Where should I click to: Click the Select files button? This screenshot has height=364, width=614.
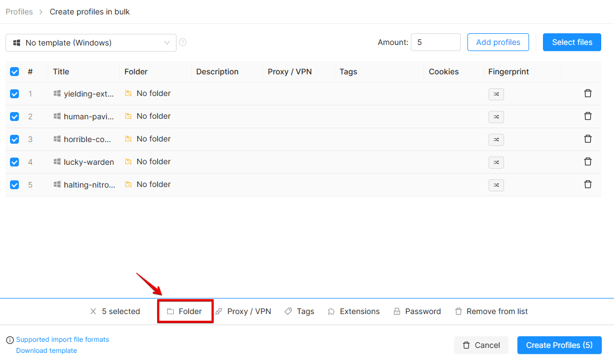coord(572,42)
